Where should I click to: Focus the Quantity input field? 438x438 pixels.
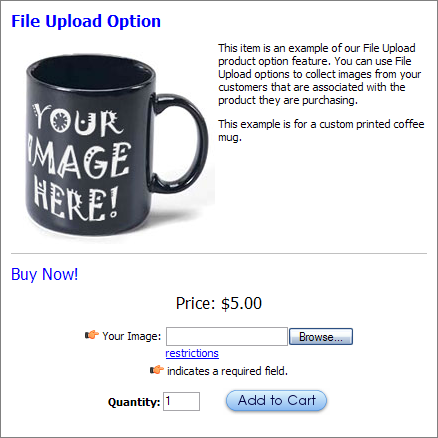coord(181,401)
